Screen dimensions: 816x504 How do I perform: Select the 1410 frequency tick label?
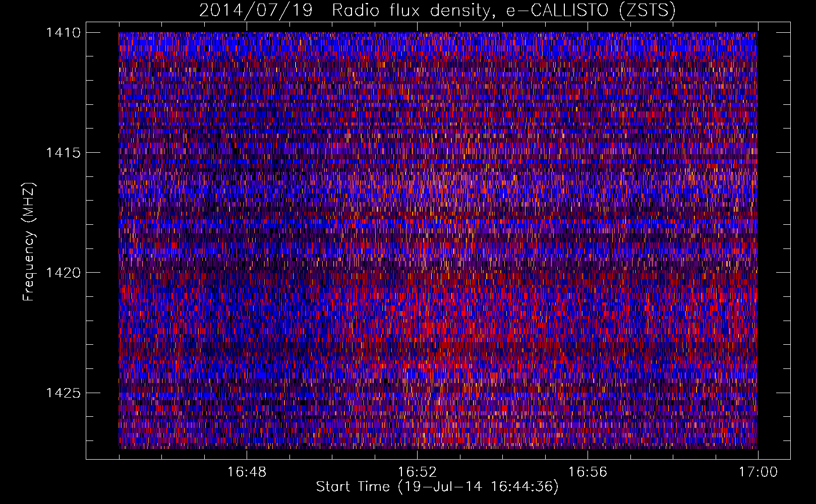coord(63,33)
